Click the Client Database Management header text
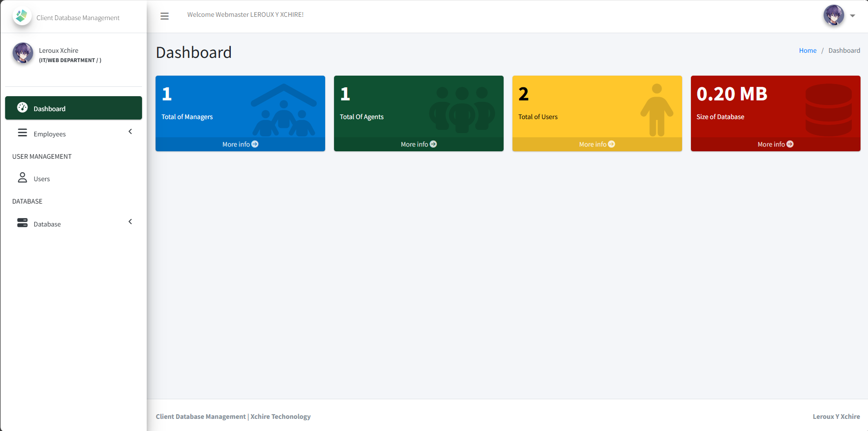 (78, 18)
